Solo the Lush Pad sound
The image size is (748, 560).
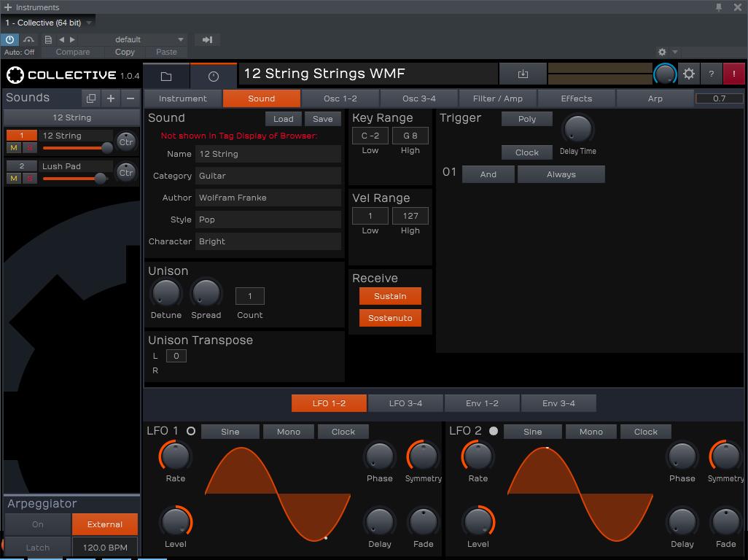tap(30, 179)
